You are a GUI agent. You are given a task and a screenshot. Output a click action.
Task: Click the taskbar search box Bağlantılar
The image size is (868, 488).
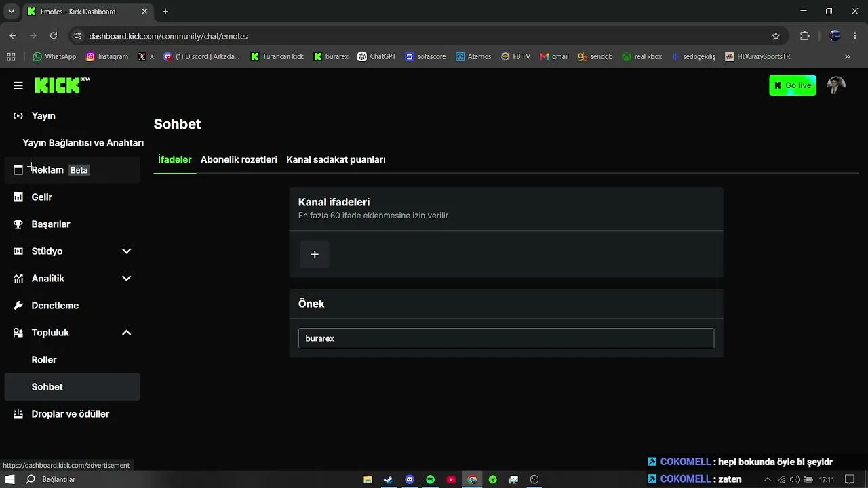coord(58,479)
